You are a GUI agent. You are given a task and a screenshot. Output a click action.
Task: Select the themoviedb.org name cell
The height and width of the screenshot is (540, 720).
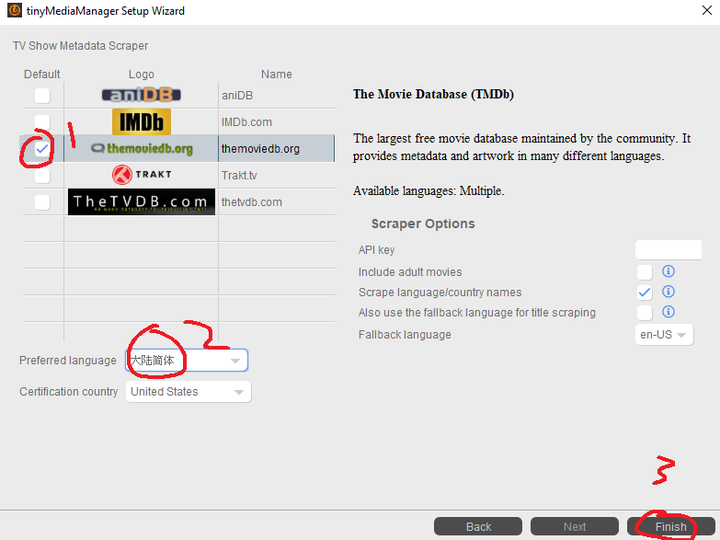277,149
